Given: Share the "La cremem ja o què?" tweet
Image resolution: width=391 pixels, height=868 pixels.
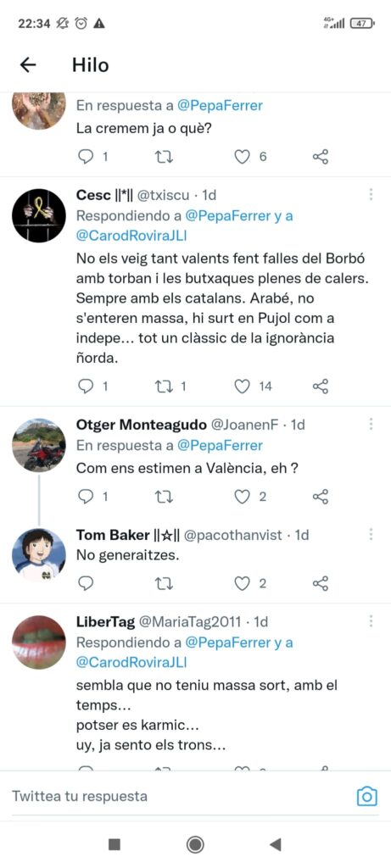Looking at the screenshot, I should [321, 157].
